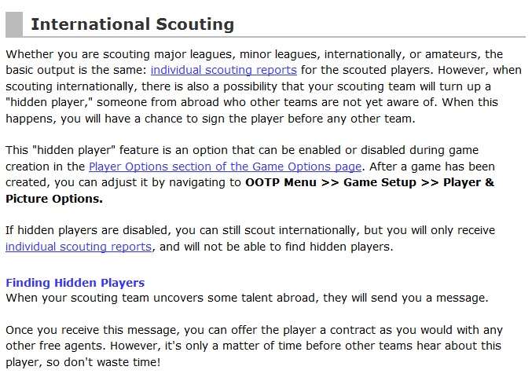532x392 pixels.
Task: Click the International Scouting page heading
Action: [132, 24]
